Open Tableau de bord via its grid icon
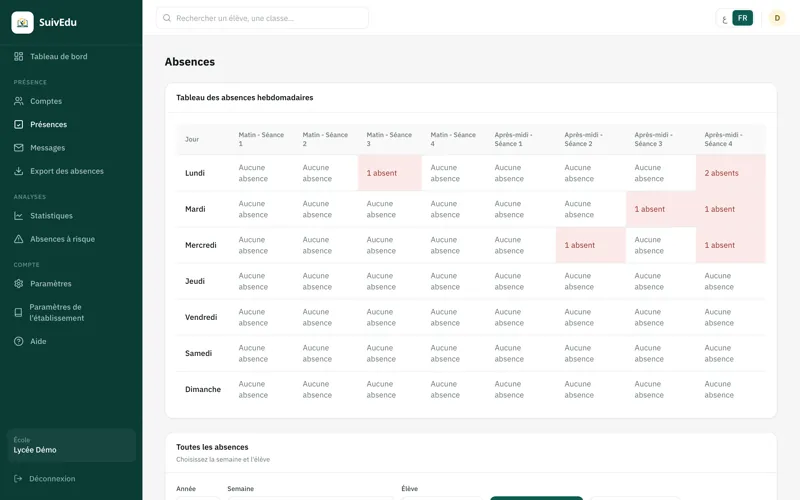Viewport: 800px width, 500px height. (18, 57)
